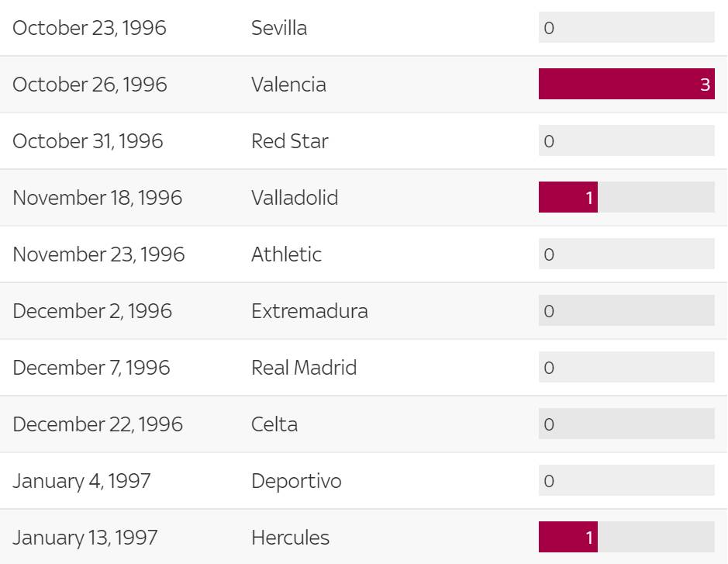Click the Real Madrid opponent name

[304, 368]
